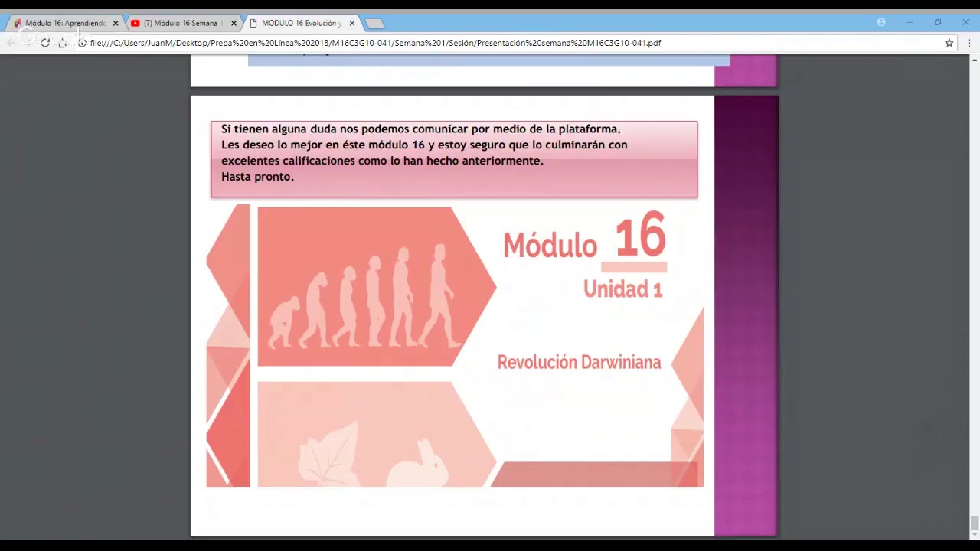Image resolution: width=980 pixels, height=551 pixels.
Task: Click the 'Unidad 1' text
Action: (x=622, y=289)
